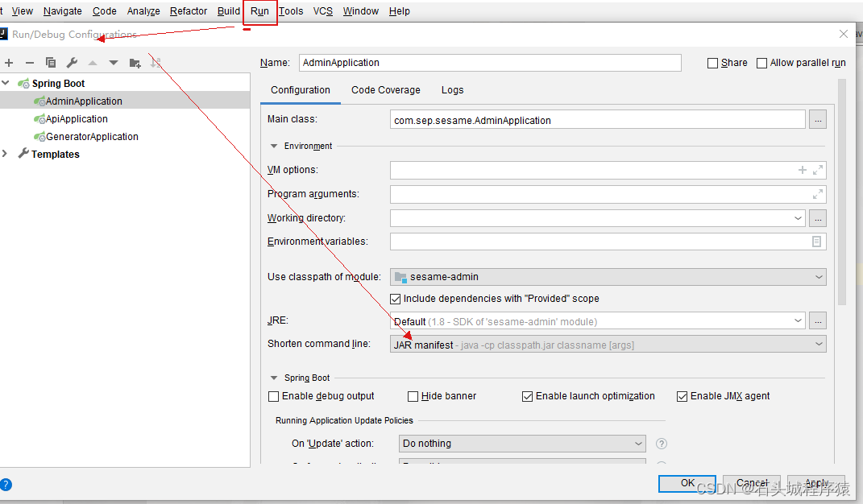Add a new run configuration
This screenshot has width=863, height=504.
pos(9,62)
